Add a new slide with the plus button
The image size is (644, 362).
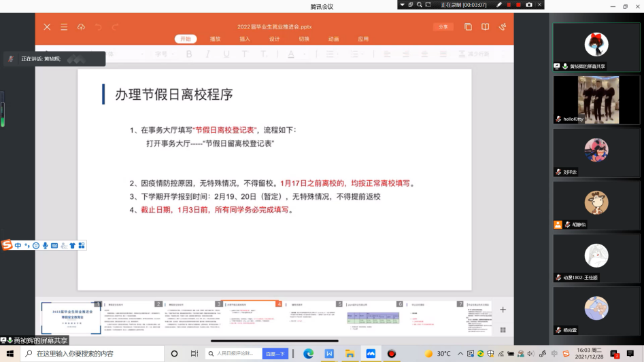503,310
